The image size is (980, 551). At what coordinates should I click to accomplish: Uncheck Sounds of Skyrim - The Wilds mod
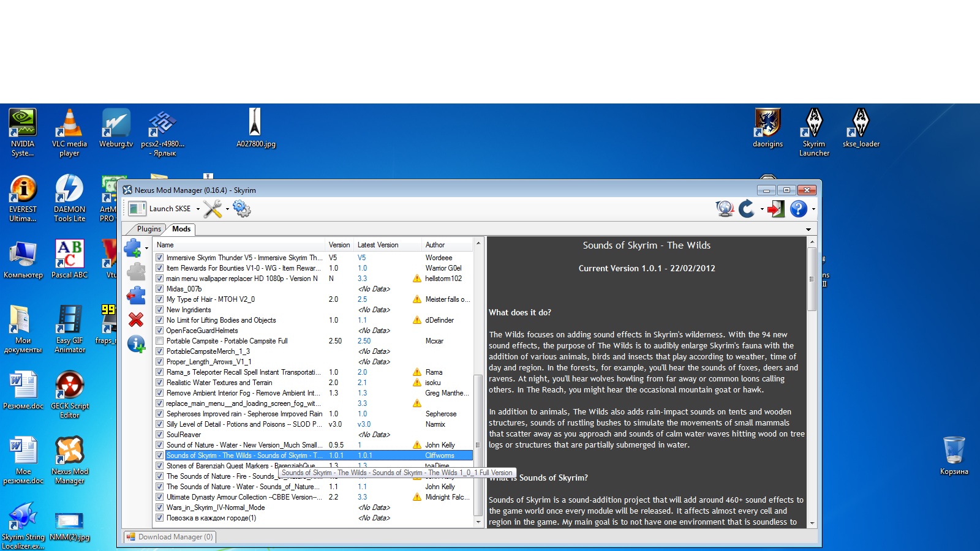pyautogui.click(x=160, y=455)
